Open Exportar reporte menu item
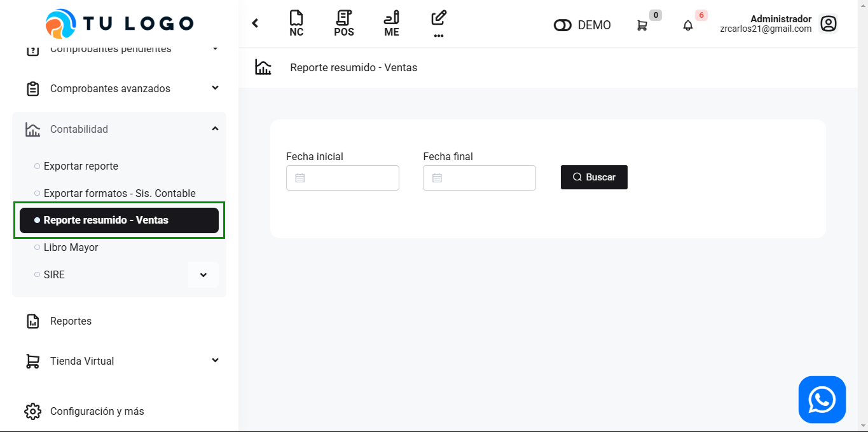The height and width of the screenshot is (432, 868). 81,166
